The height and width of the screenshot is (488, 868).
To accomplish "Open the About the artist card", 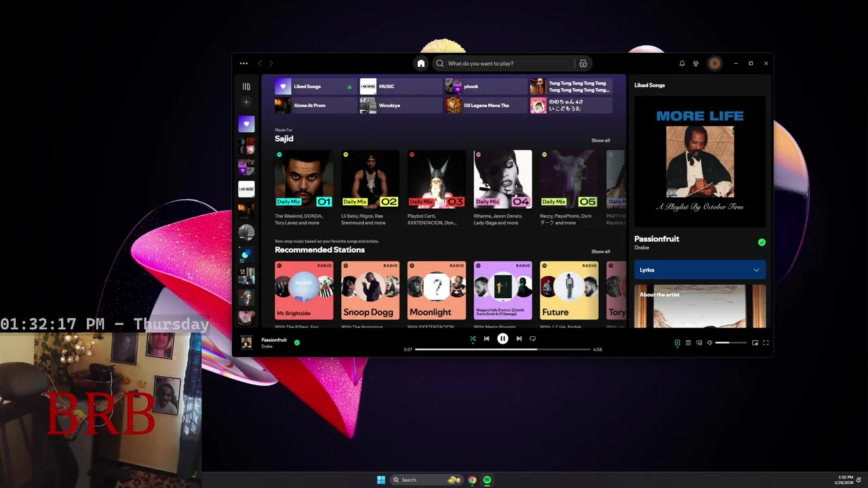I will click(x=700, y=306).
